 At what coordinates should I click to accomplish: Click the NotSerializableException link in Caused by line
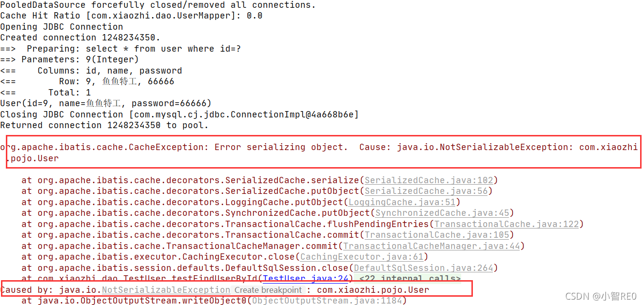[x=166, y=290]
